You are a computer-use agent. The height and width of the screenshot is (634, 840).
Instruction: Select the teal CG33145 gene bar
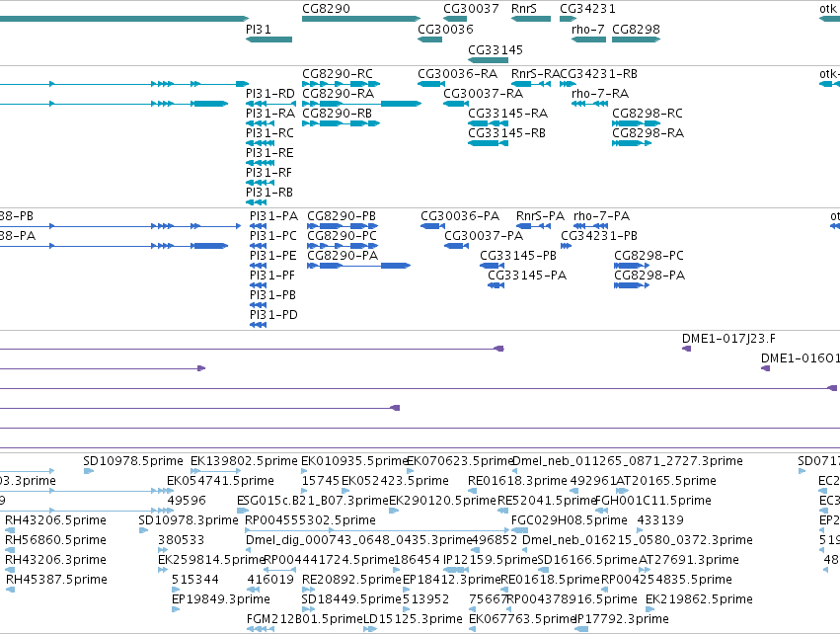488,60
